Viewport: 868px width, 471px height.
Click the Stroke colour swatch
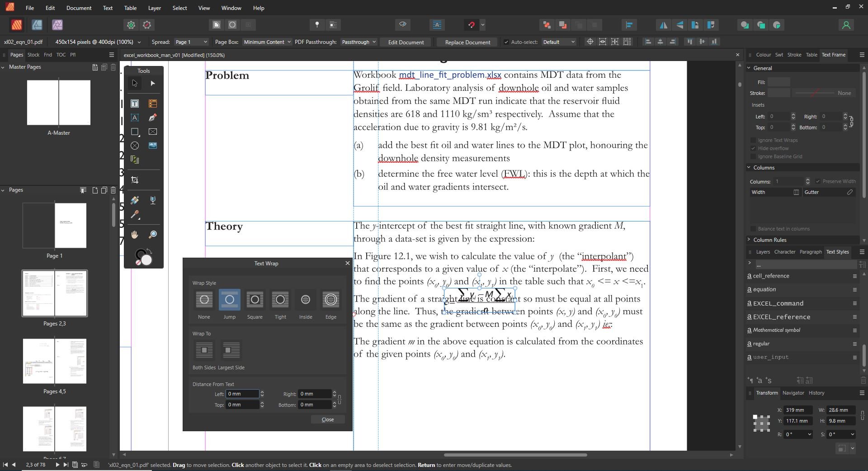pos(778,93)
